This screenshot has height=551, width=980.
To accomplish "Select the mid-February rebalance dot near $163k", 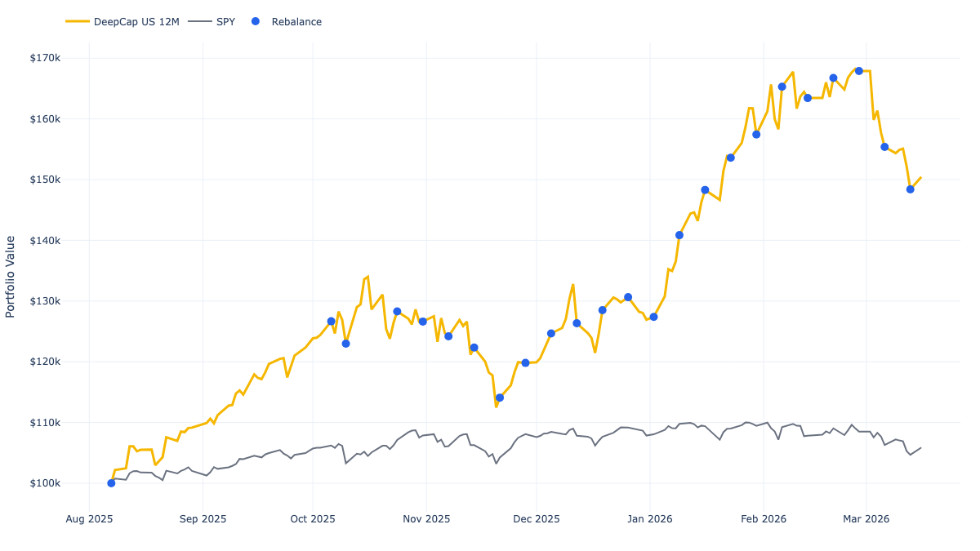I will (x=808, y=98).
